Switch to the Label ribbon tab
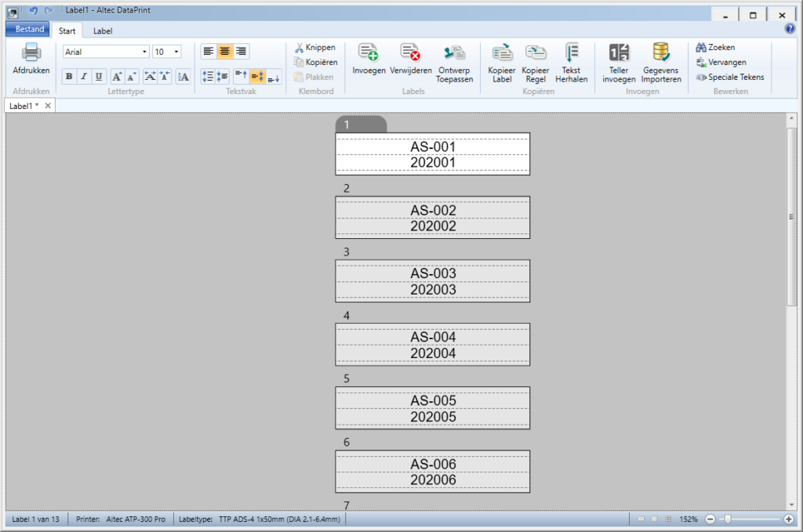Image resolution: width=803 pixels, height=532 pixels. coord(102,31)
